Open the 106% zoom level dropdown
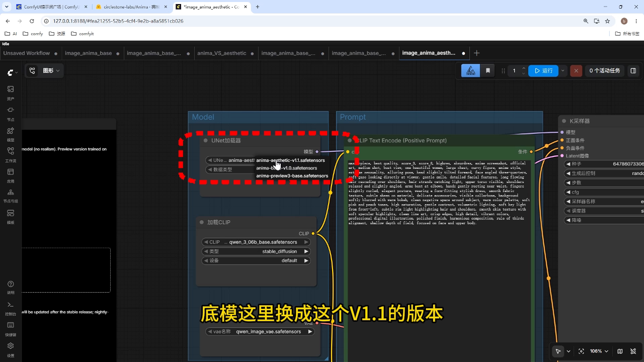 (599, 351)
